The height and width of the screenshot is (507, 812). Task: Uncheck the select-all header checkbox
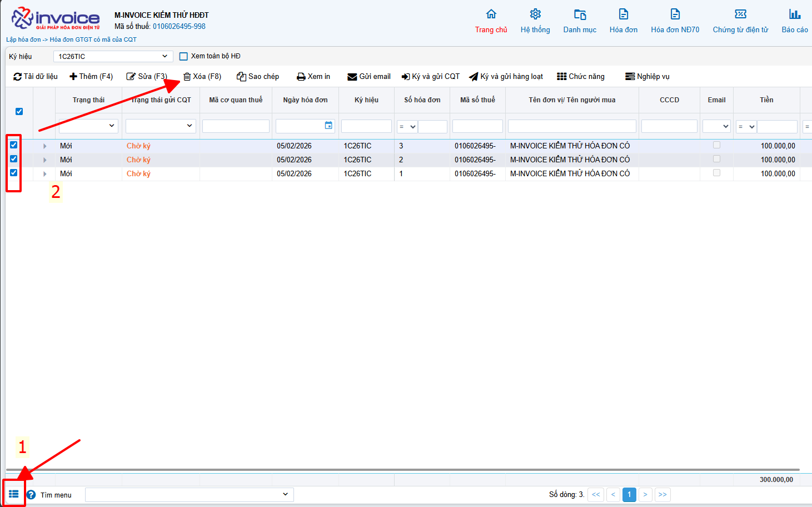(19, 111)
